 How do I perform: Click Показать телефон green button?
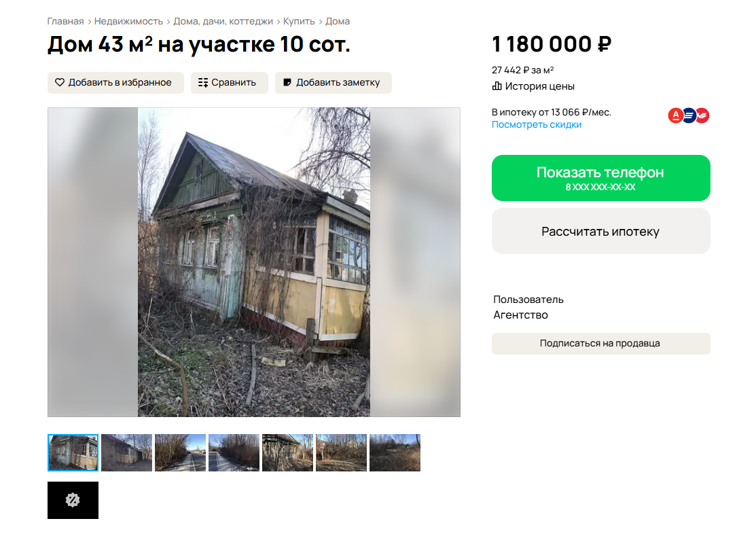(x=600, y=178)
